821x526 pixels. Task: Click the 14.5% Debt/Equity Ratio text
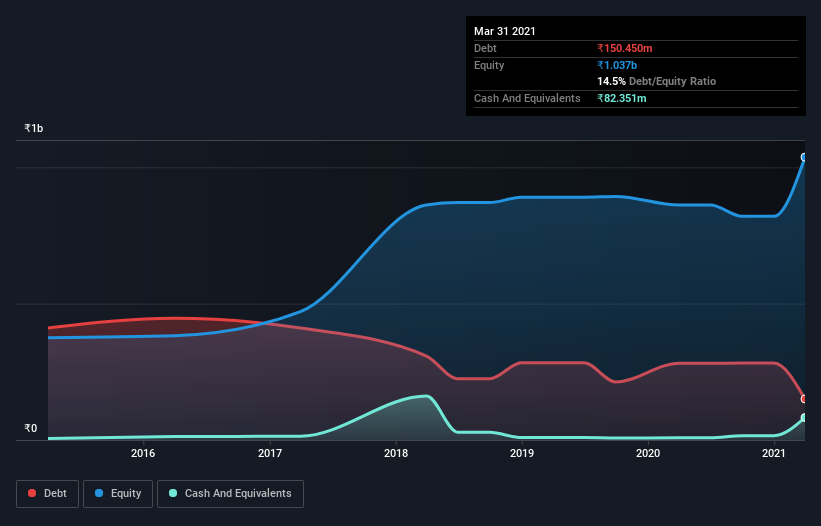click(657, 81)
